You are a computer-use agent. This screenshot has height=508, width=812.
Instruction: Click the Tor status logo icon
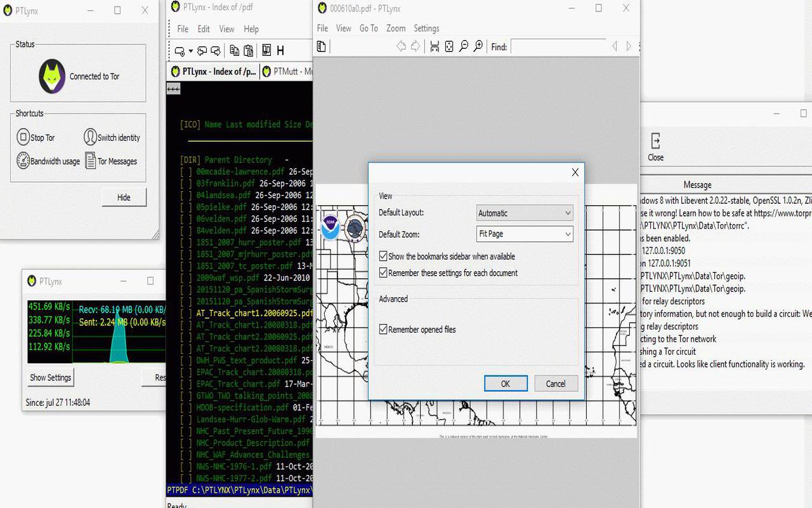(52, 76)
